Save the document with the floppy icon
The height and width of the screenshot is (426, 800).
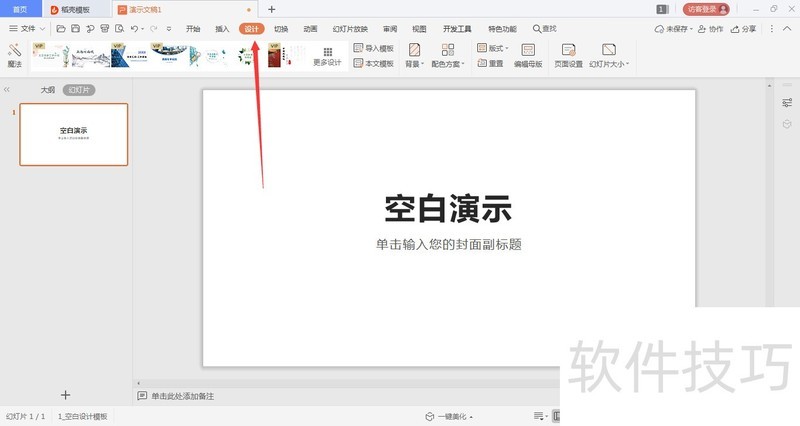coord(76,29)
